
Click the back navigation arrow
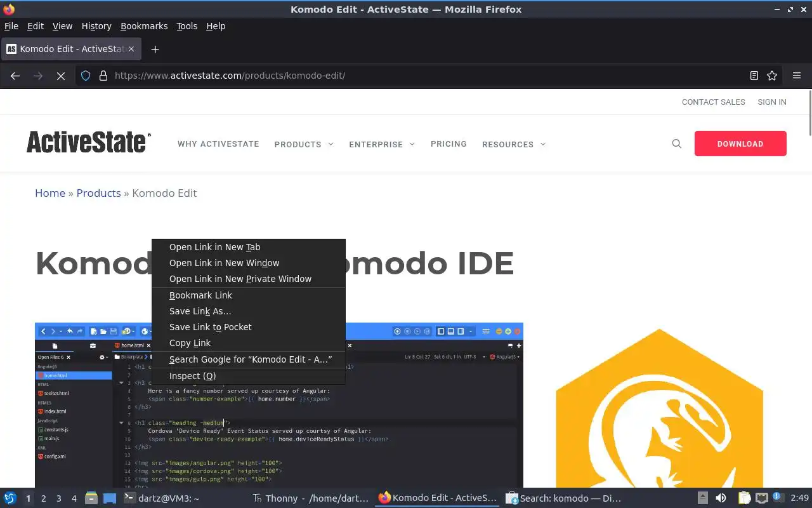15,76
